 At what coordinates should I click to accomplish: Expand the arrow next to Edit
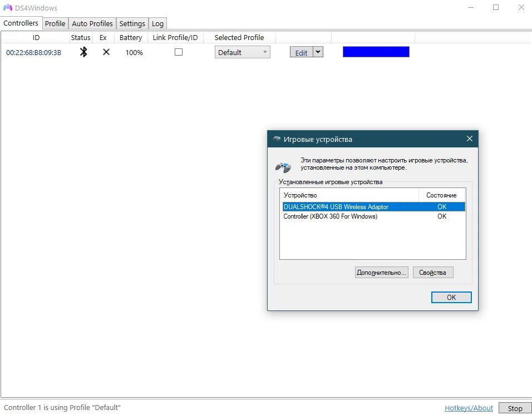click(318, 52)
